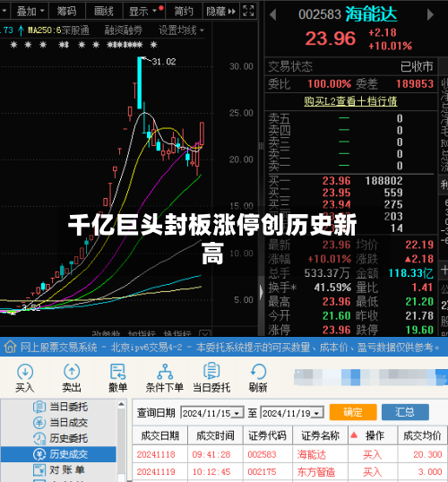
Task: Expand the dropdown arrow below the chart
Action: point(205,333)
